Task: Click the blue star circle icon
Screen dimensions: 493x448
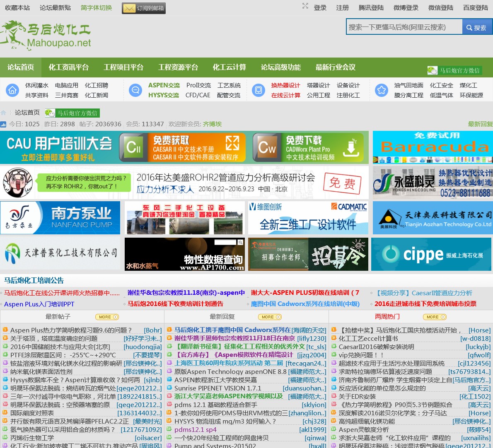Action: coord(382,91)
